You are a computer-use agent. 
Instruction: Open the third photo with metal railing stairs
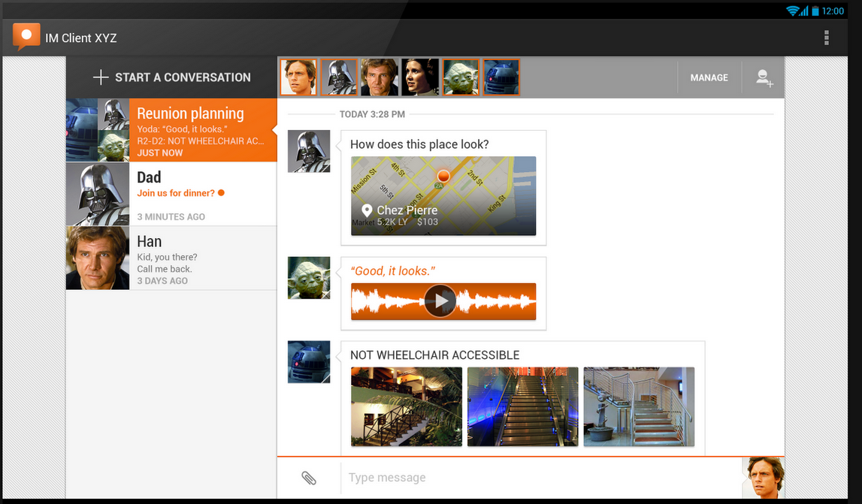point(639,406)
